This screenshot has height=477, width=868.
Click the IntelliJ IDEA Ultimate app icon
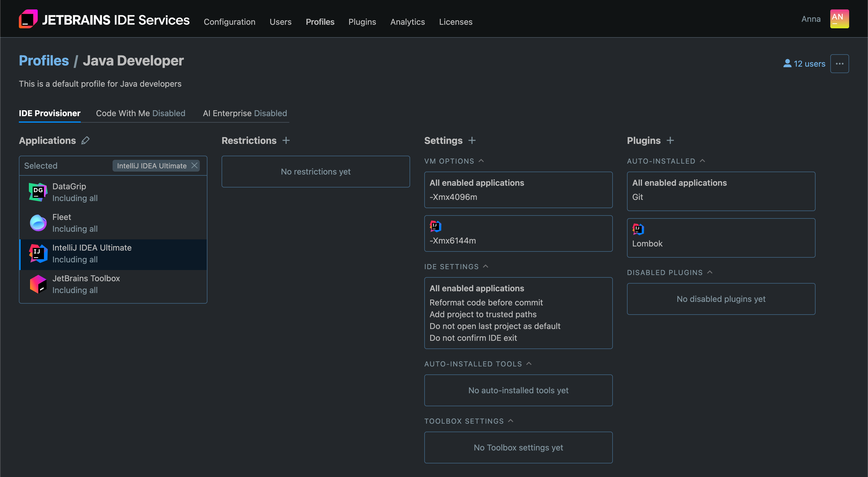pyautogui.click(x=38, y=253)
